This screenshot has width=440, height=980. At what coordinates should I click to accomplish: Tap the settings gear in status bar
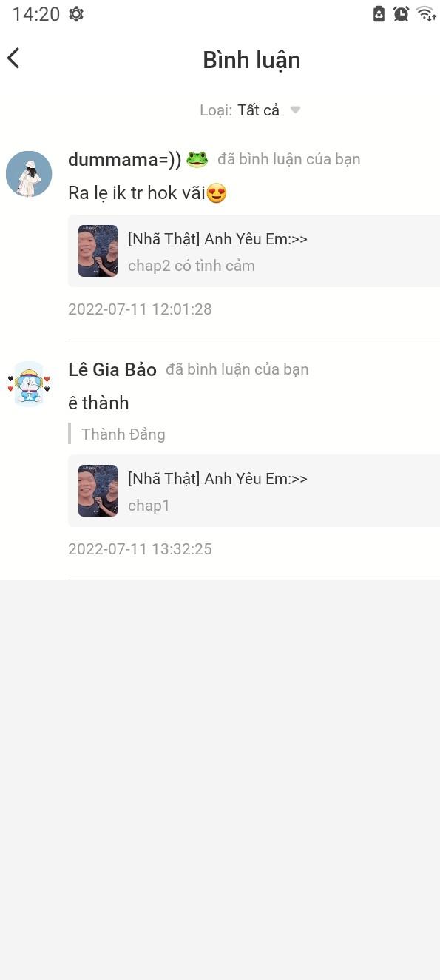[75, 14]
